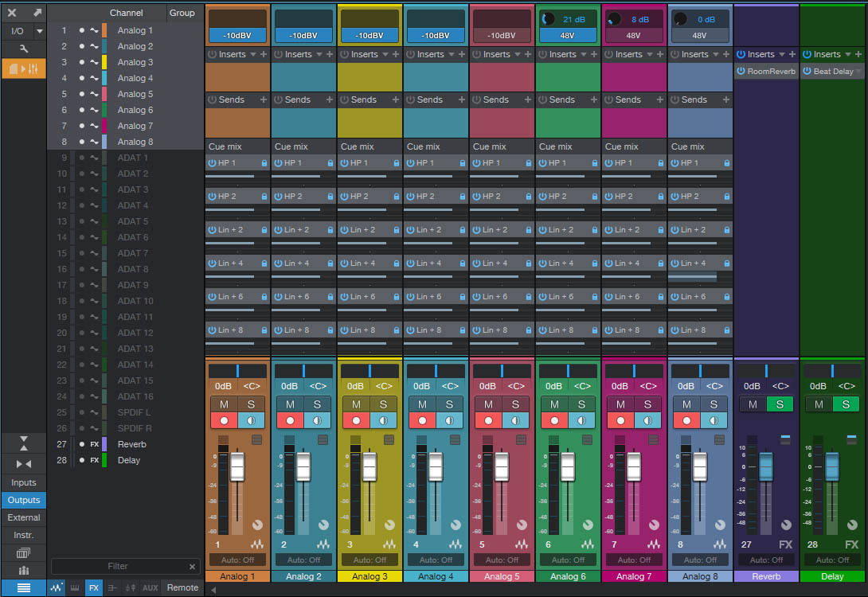Screen dimensions: 868x597
Task: Click into the channel Filter field
Action: point(118,566)
